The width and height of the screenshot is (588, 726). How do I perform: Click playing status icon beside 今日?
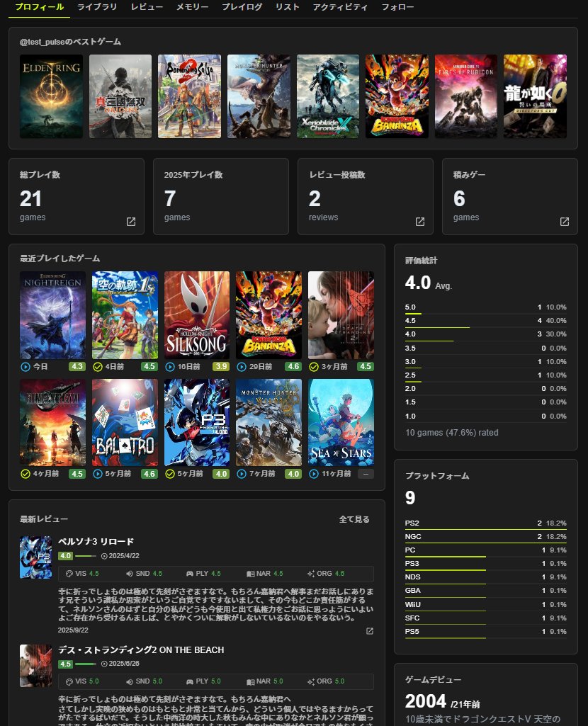pos(26,367)
